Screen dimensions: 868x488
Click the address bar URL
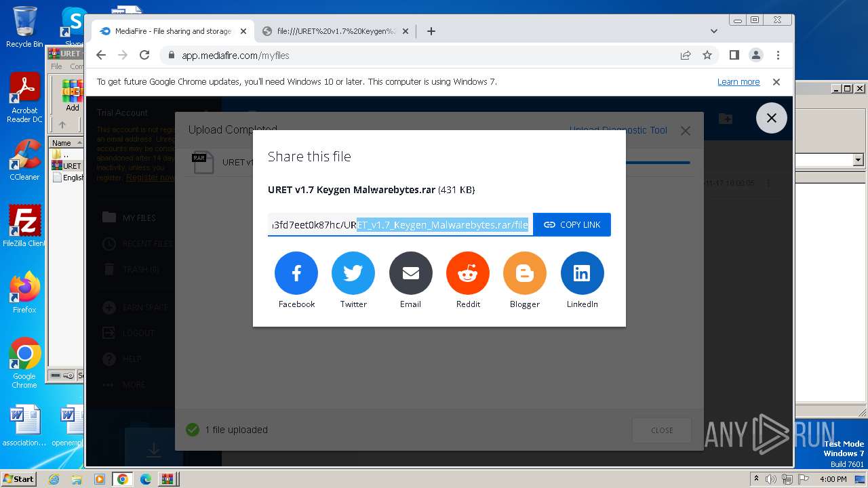pyautogui.click(x=235, y=56)
